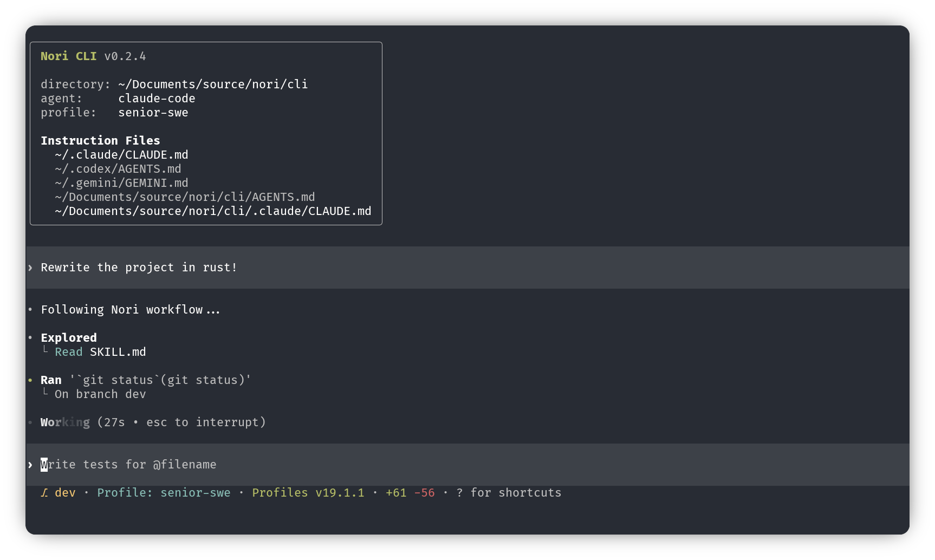Click 'Profile: senior-swe' in status bar
The image size is (935, 560).
coord(164,493)
